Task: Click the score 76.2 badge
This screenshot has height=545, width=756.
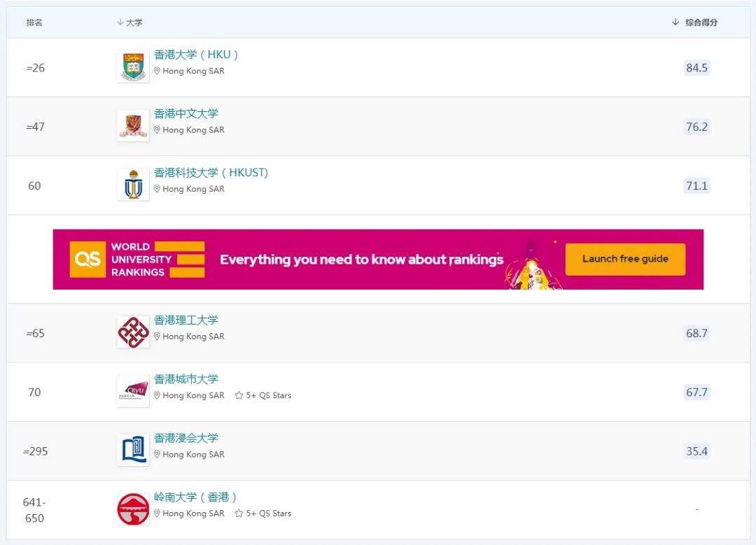Action: (696, 127)
